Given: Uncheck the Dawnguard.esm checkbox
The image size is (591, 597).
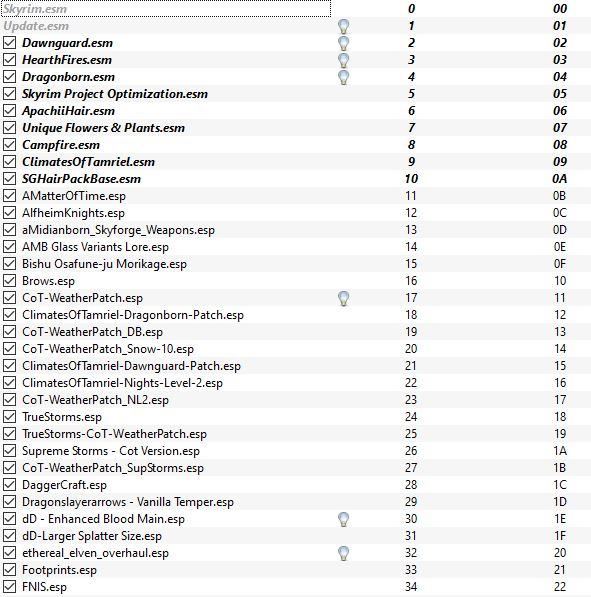Looking at the screenshot, I should click(10, 43).
